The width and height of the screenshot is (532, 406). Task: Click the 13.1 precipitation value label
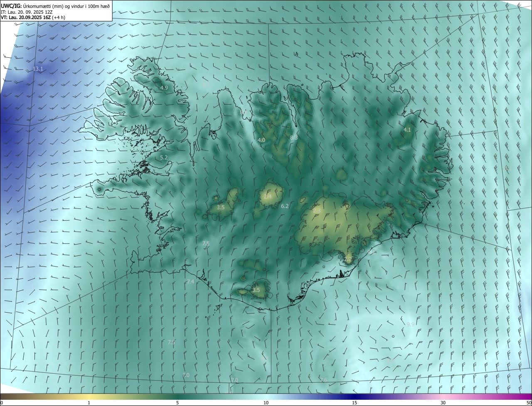38,69
